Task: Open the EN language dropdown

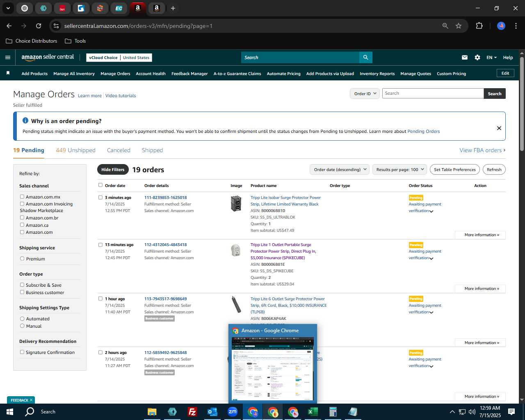Action: click(491, 57)
